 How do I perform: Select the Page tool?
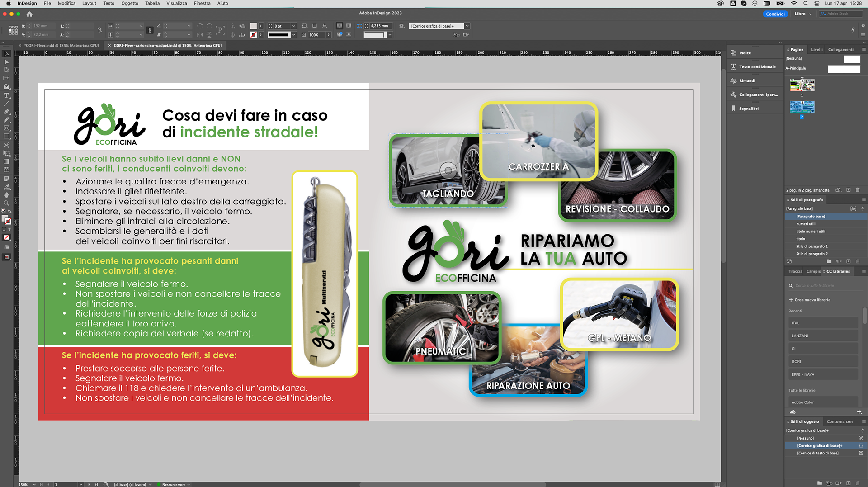6,70
